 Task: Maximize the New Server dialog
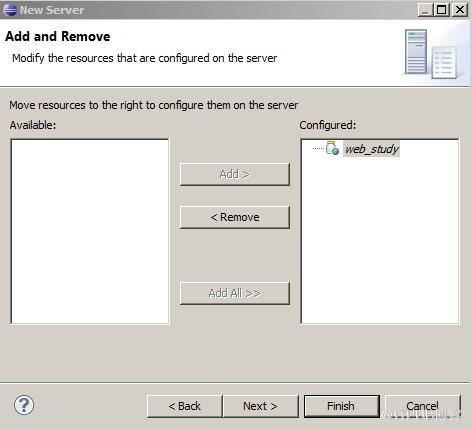click(442, 9)
